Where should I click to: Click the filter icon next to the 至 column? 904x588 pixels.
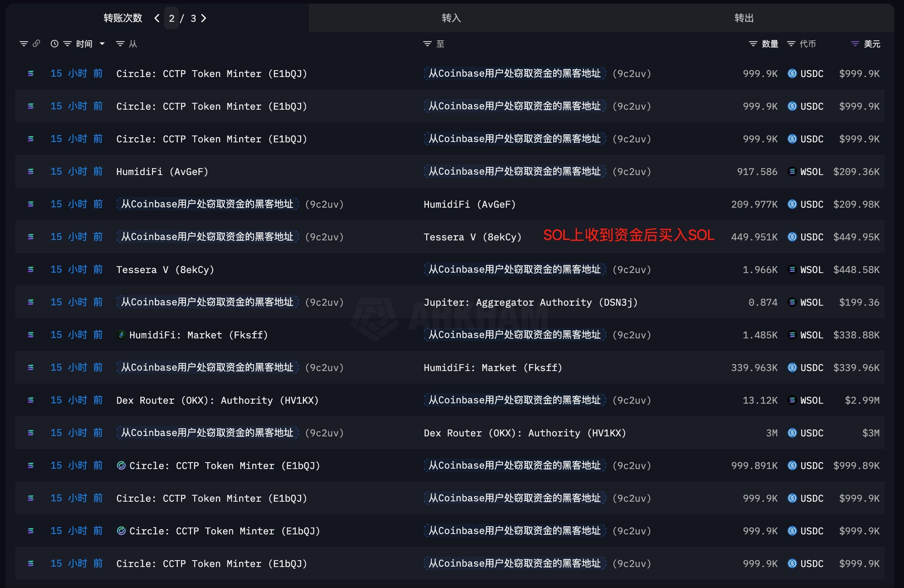(x=427, y=44)
